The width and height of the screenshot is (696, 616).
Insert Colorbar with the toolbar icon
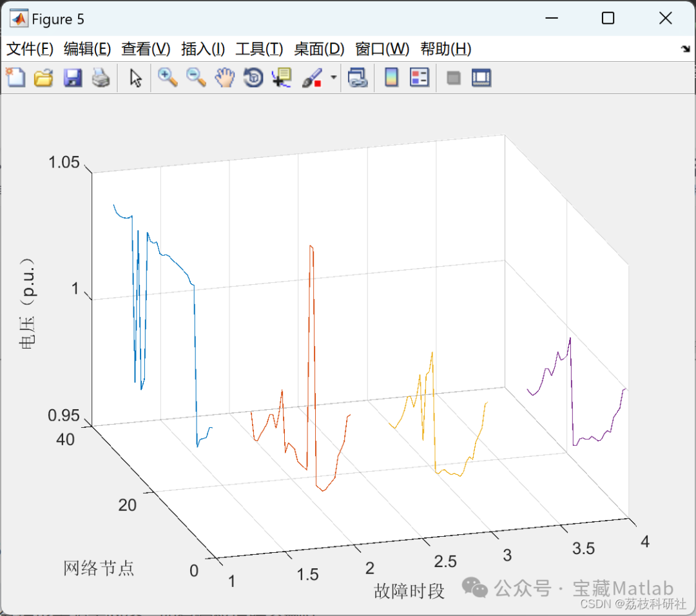pos(391,78)
